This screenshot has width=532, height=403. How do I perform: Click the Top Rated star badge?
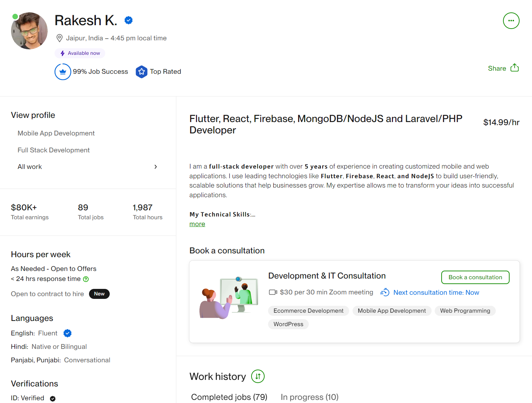pos(141,72)
